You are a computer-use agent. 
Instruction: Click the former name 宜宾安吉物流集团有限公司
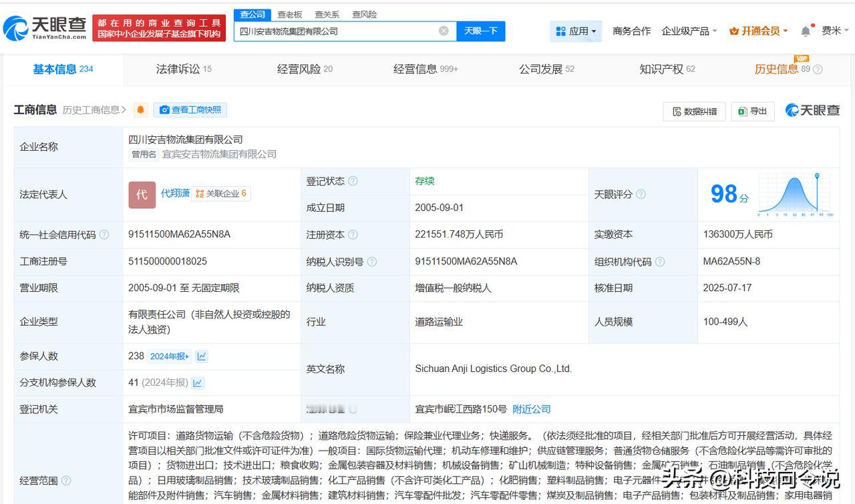219,154
